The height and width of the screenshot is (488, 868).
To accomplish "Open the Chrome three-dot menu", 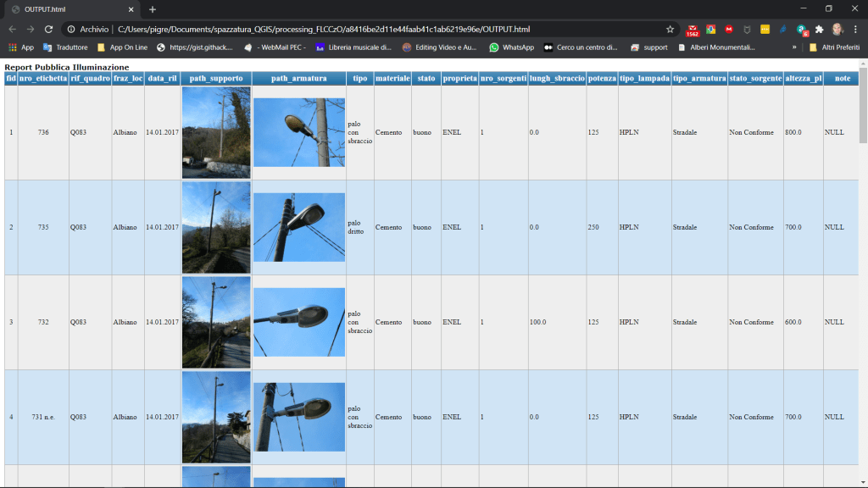I will click(856, 29).
